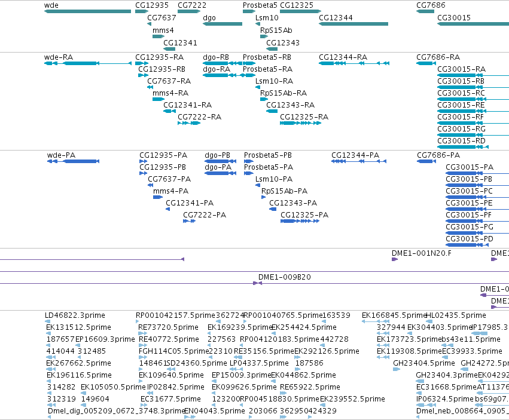
Task: Open the EK166845.5prime EST label
Action: pos(394,315)
